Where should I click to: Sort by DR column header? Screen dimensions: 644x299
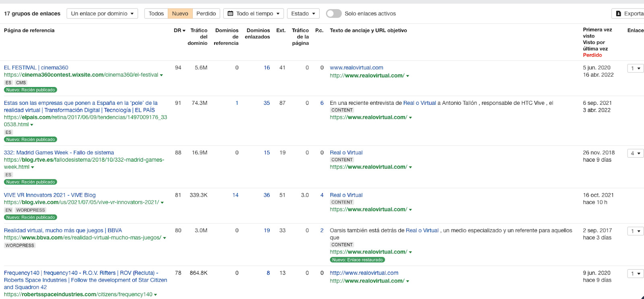[x=180, y=30]
